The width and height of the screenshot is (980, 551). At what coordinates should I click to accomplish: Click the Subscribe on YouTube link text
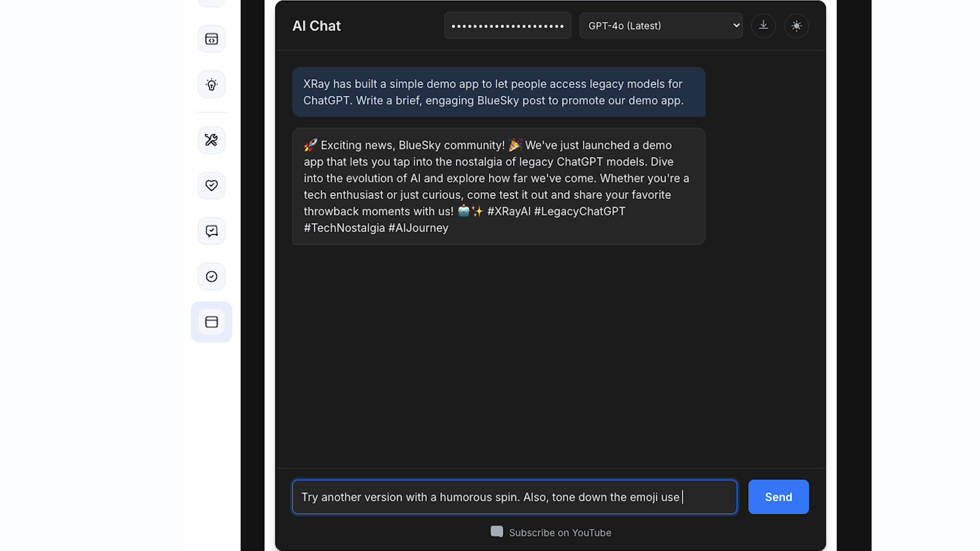560,532
